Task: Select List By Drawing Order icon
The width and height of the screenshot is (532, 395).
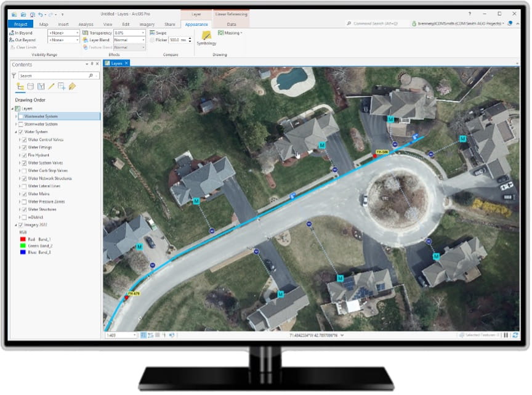Action: (20, 87)
